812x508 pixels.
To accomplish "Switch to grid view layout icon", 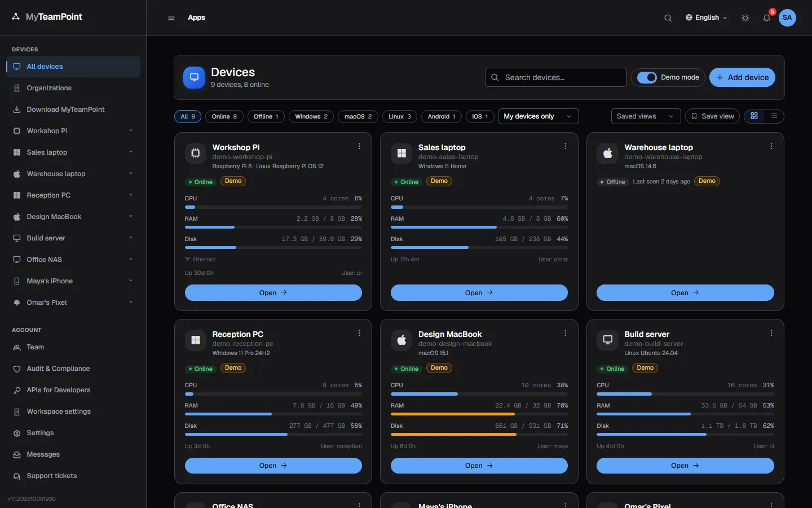I will (754, 116).
